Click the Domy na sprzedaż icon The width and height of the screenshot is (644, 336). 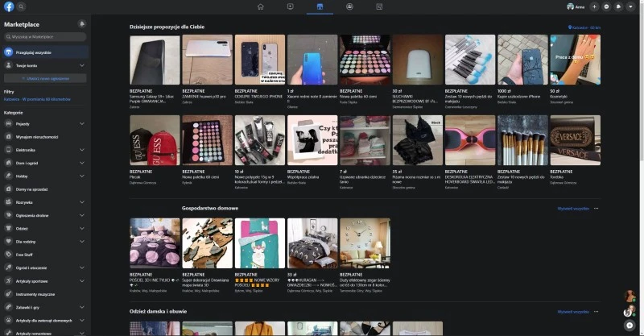click(x=8, y=189)
